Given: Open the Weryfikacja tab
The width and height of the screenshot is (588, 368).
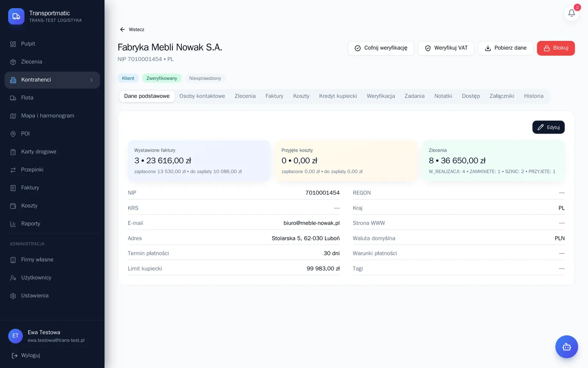Looking at the screenshot, I should tap(381, 96).
